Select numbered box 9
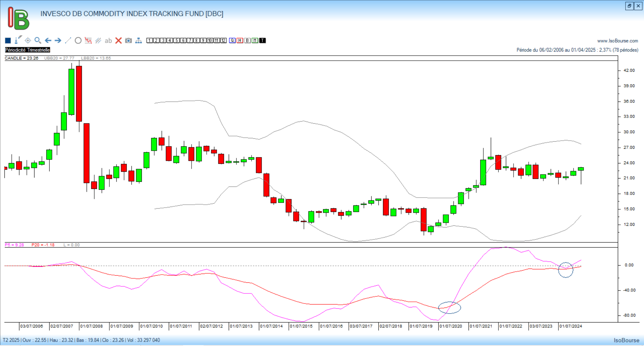The image size is (644, 346). click(x=203, y=41)
